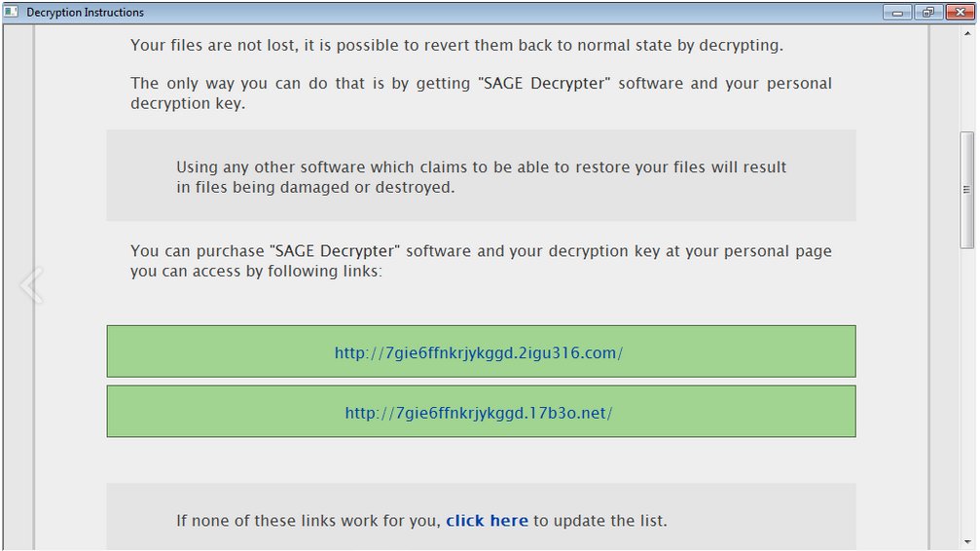Click the "Your files are not lost" sentence
Screen dimensions: 980x551
click(x=456, y=45)
